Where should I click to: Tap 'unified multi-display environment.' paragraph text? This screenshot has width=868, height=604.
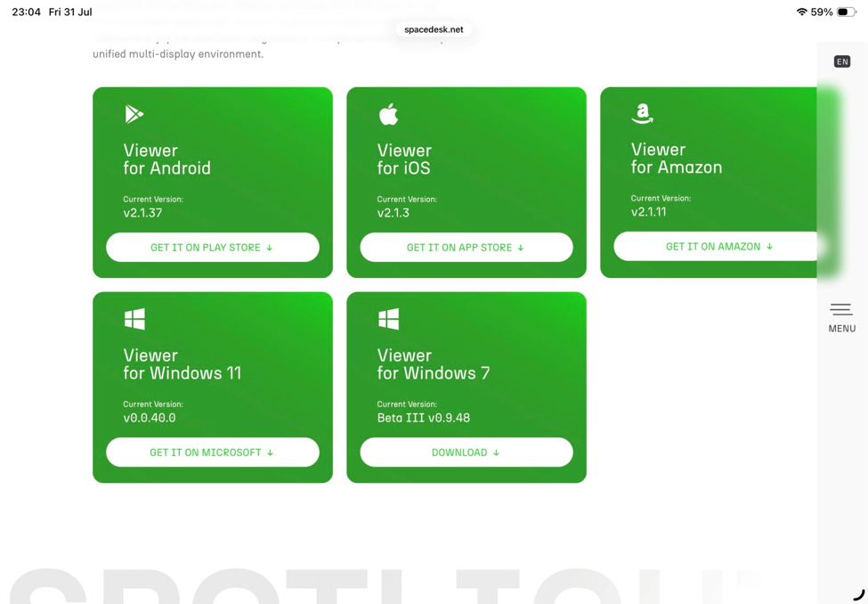[x=178, y=54]
